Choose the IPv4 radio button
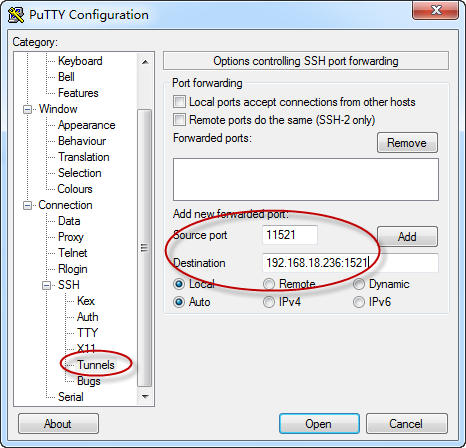The height and width of the screenshot is (448, 466). tap(269, 302)
